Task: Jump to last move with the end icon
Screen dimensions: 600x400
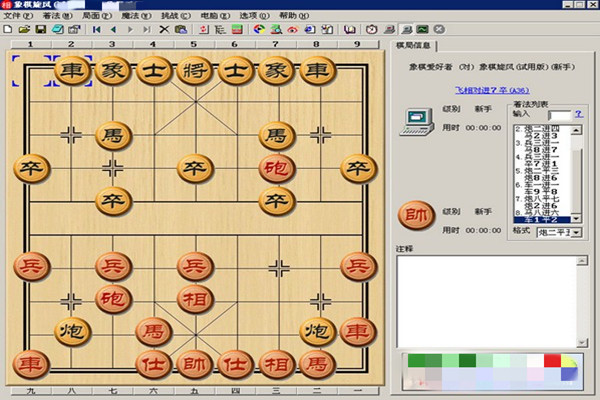Action: tap(146, 30)
